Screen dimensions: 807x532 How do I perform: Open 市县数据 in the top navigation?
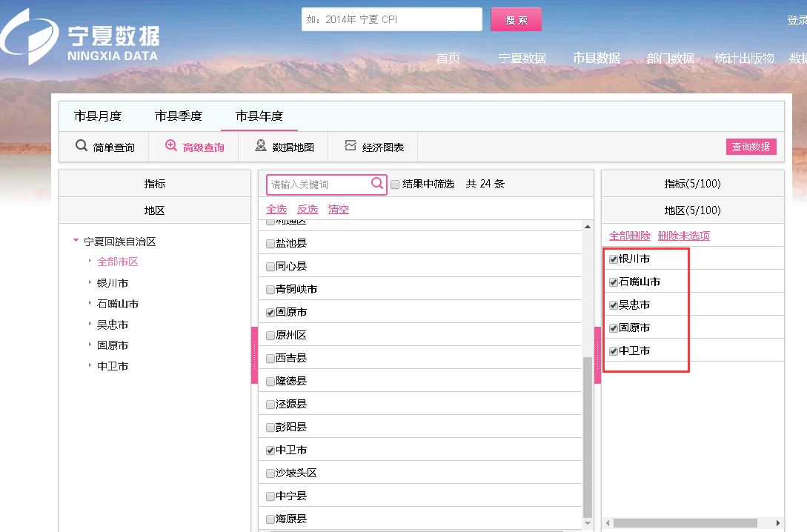point(597,58)
